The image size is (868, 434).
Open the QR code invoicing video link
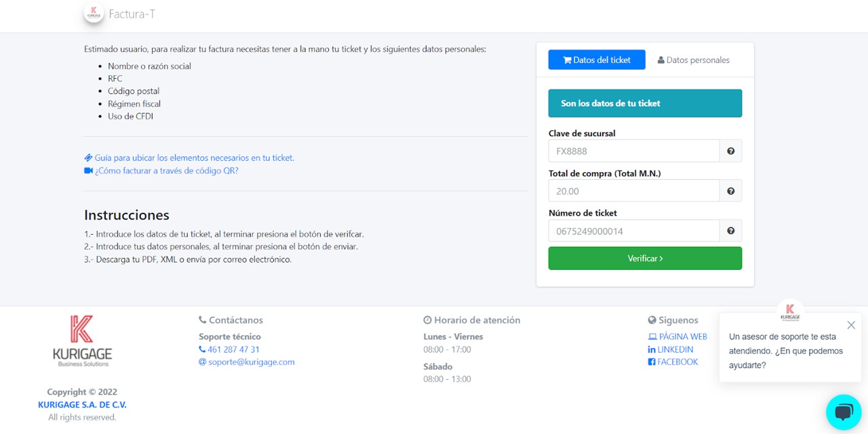point(166,171)
